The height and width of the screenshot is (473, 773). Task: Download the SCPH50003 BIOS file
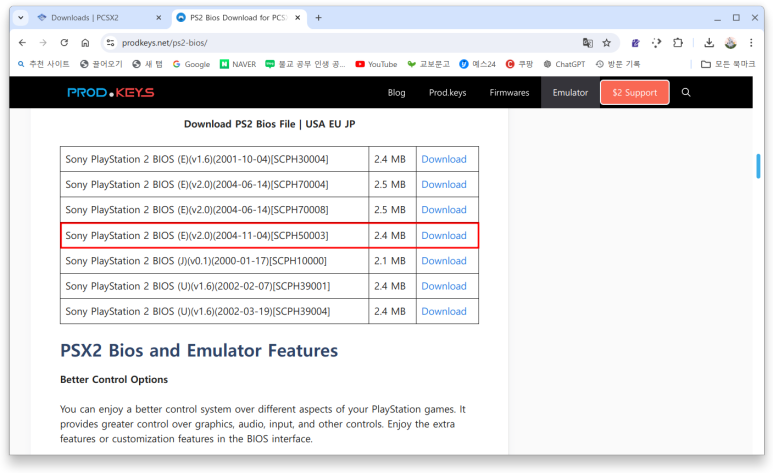[444, 236]
